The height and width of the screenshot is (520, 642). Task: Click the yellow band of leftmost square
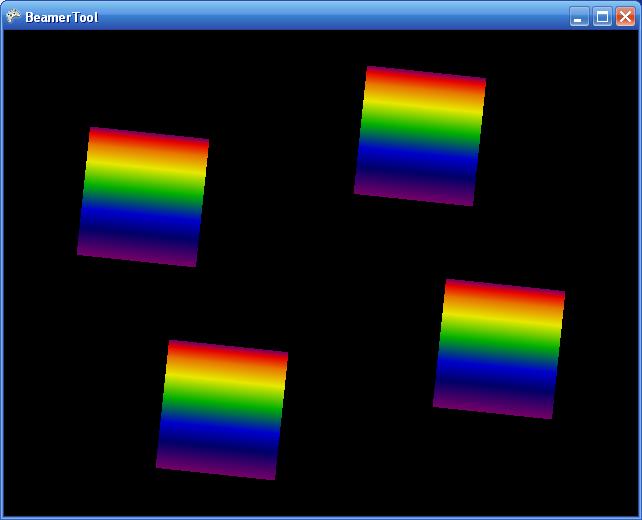[146, 168]
